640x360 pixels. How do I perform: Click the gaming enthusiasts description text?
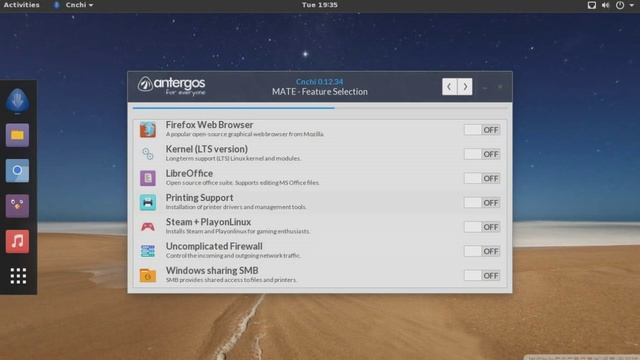click(x=238, y=231)
